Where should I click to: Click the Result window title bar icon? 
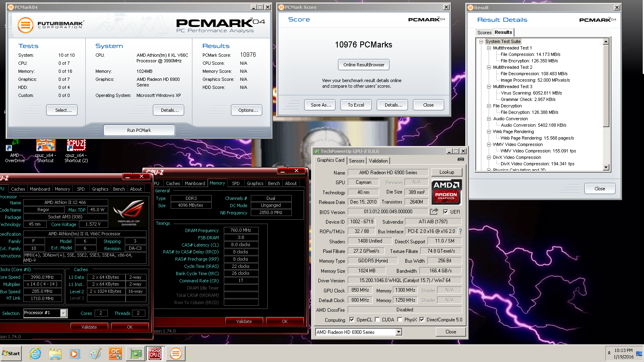click(471, 7)
